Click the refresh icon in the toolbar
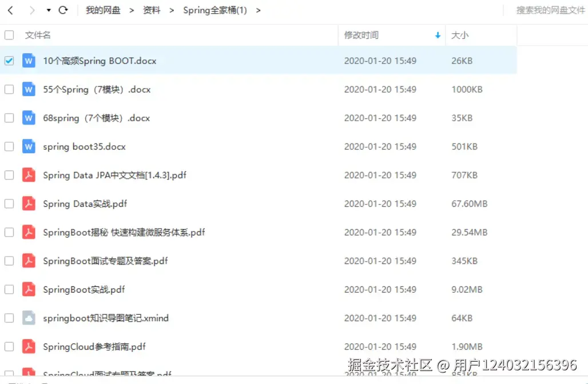Image resolution: width=588 pixels, height=384 pixels. pyautogui.click(x=63, y=10)
